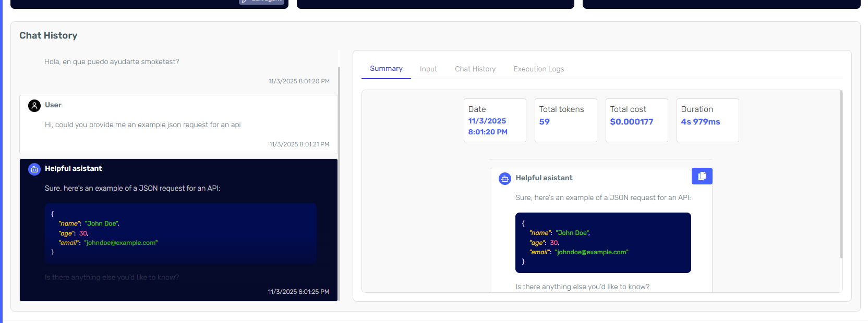868x323 pixels.
Task: Click the robot icon in Summary panel
Action: pos(504,179)
